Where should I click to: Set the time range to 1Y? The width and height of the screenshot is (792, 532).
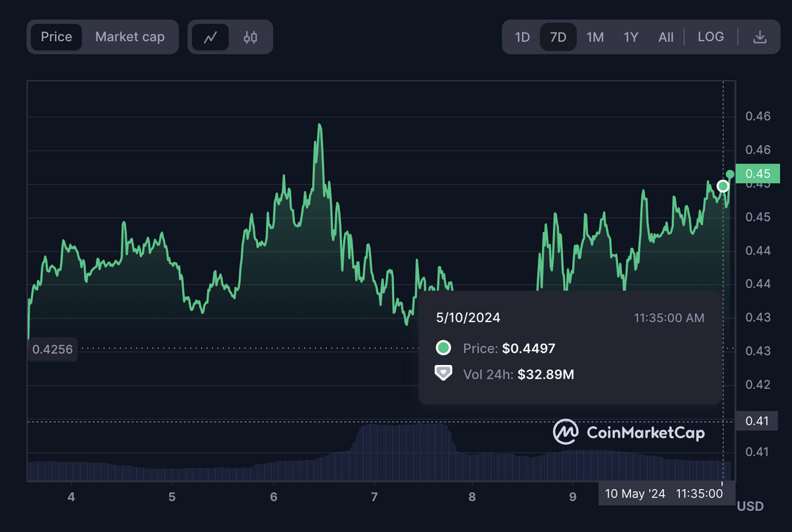pos(631,37)
